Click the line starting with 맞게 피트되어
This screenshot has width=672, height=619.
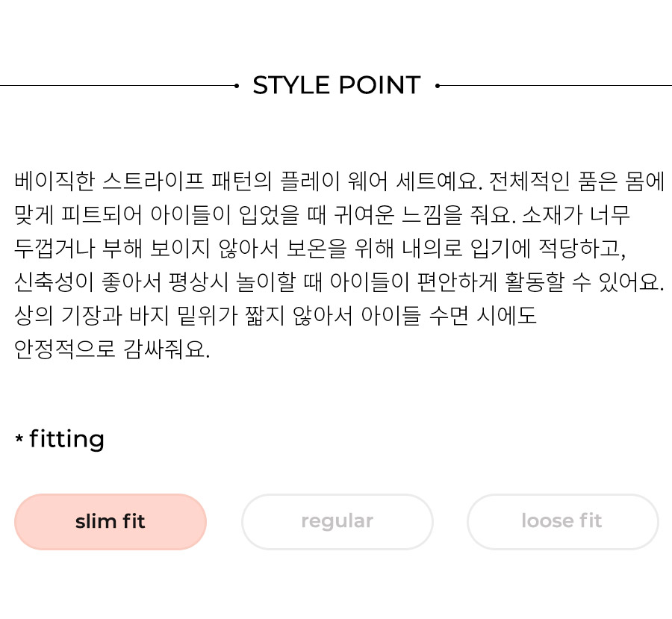click(323, 215)
